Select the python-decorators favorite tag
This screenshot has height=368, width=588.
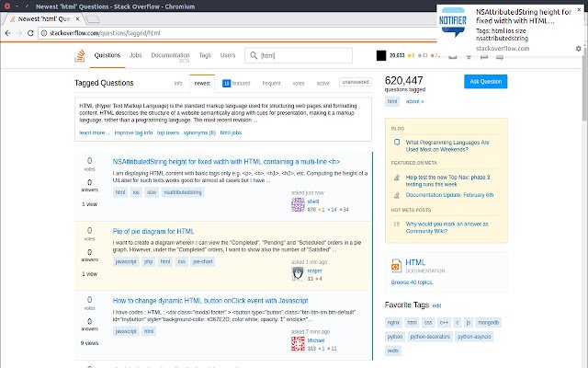[x=430, y=337]
